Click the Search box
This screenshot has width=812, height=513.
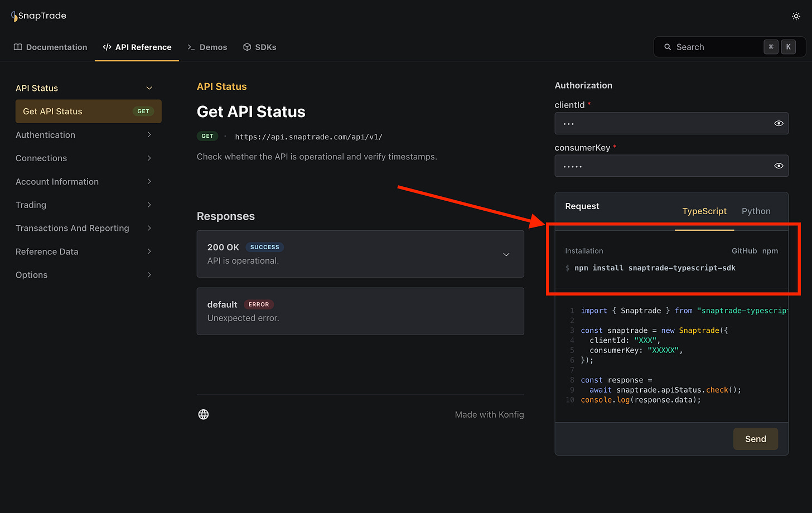tap(729, 47)
